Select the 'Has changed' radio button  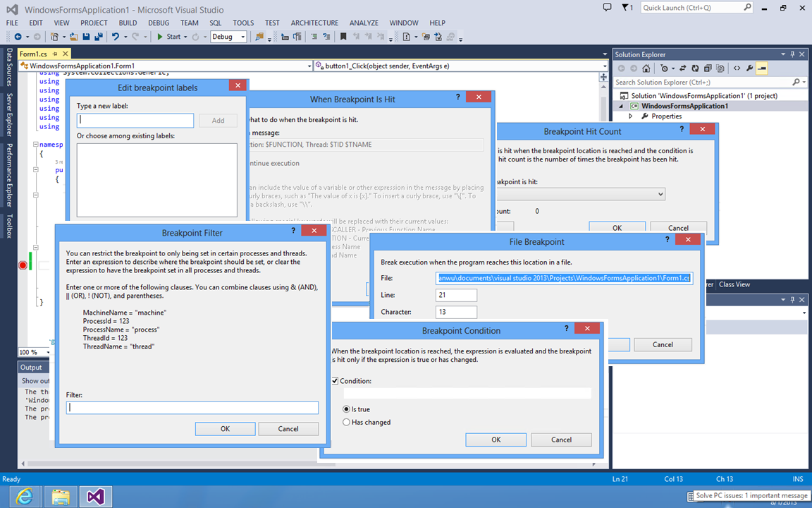pos(346,422)
